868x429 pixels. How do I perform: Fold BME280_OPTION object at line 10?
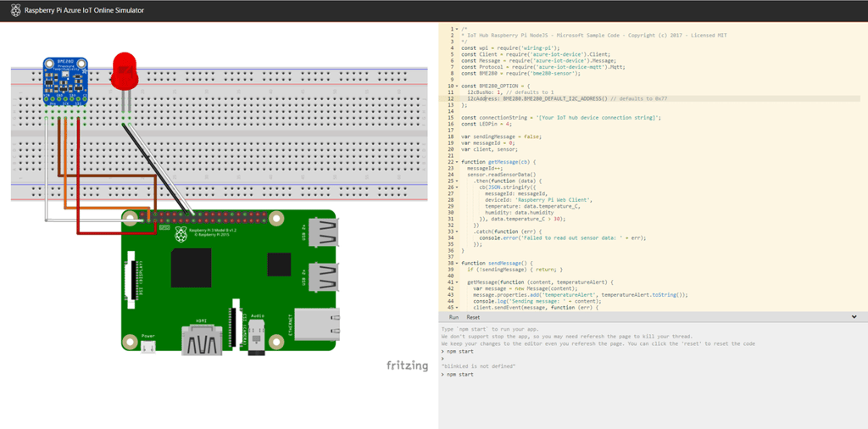(x=457, y=86)
